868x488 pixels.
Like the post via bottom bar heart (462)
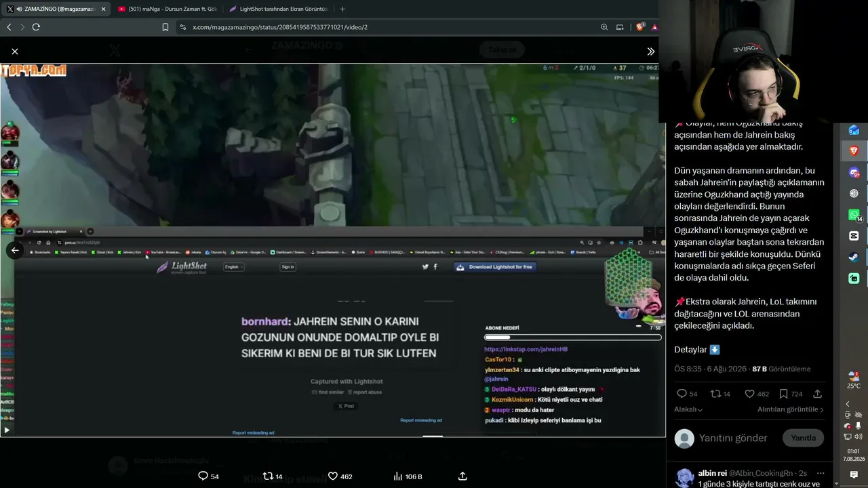(x=340, y=476)
